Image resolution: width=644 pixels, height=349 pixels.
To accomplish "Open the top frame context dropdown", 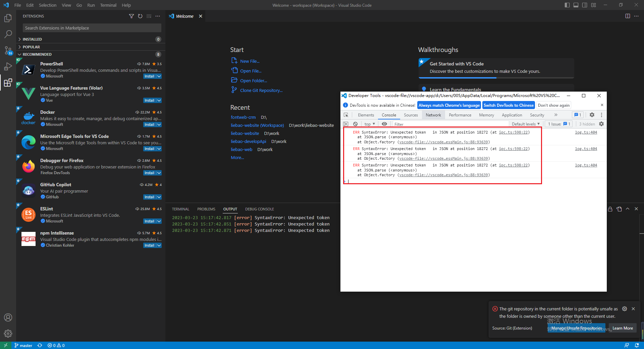I will click(x=369, y=124).
